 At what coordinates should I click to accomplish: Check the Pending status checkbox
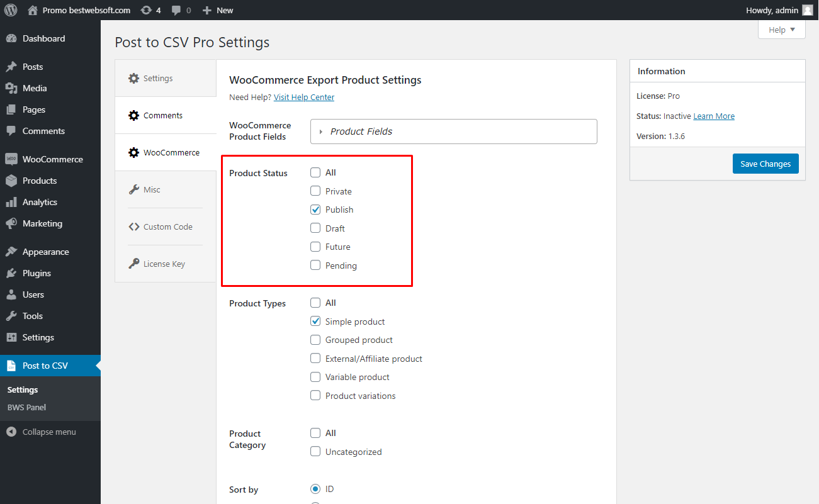315,266
